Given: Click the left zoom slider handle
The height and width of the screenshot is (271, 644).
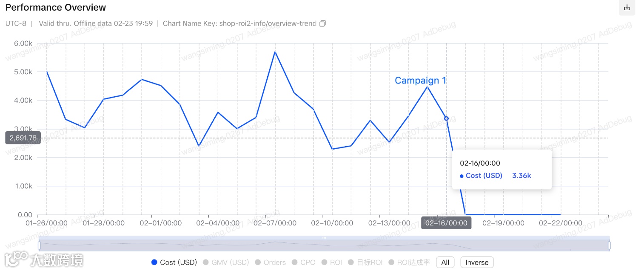Looking at the screenshot, I should tap(39, 245).
